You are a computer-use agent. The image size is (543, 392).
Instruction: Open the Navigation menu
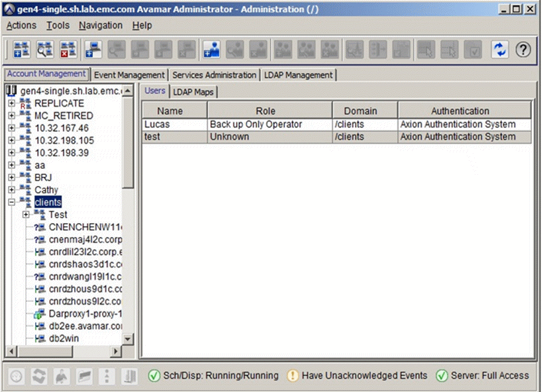100,25
